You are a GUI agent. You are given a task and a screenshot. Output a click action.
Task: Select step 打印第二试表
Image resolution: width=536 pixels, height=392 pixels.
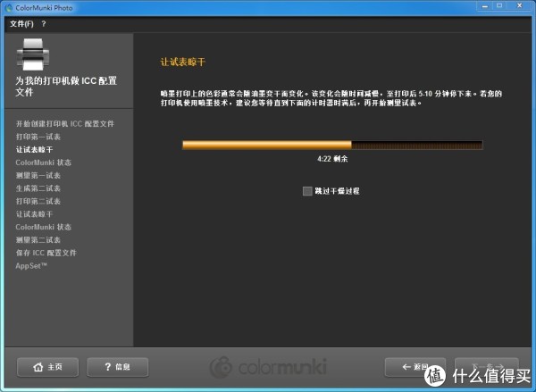point(38,201)
